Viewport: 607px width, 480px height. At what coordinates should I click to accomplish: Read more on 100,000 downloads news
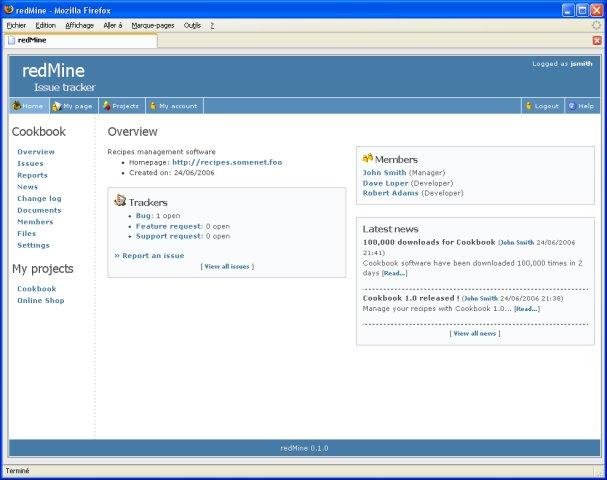tap(394, 273)
